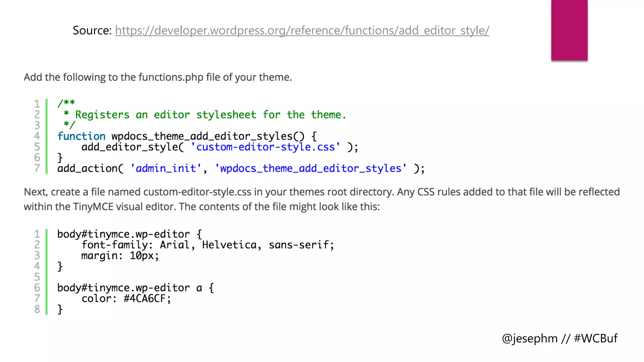Click 'within the TinyMCE visual editor' line
The height and width of the screenshot is (362, 644).
pos(202,207)
